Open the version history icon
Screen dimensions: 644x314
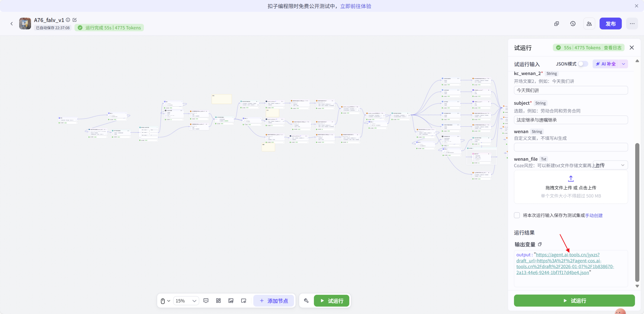(573, 23)
